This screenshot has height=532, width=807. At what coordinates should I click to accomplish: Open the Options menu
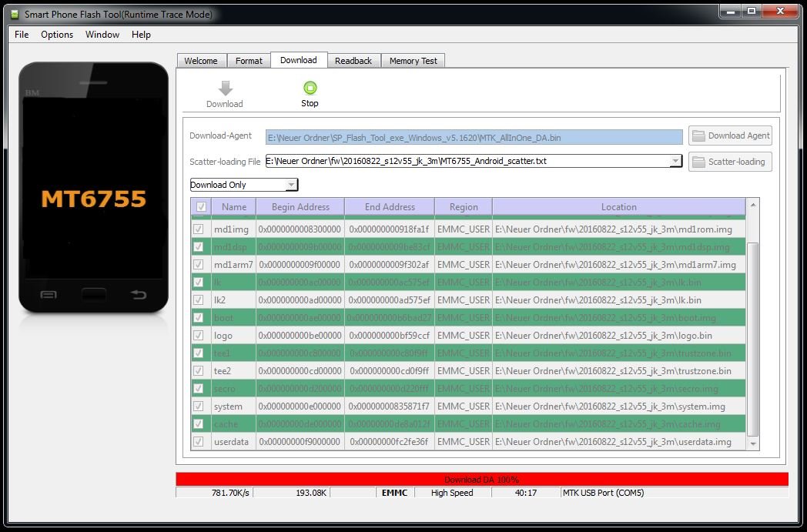(57, 35)
